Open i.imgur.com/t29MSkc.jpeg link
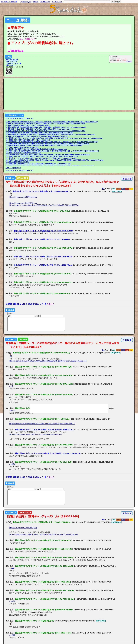This screenshot has width=138, height=644. pyautogui.click(x=23, y=197)
